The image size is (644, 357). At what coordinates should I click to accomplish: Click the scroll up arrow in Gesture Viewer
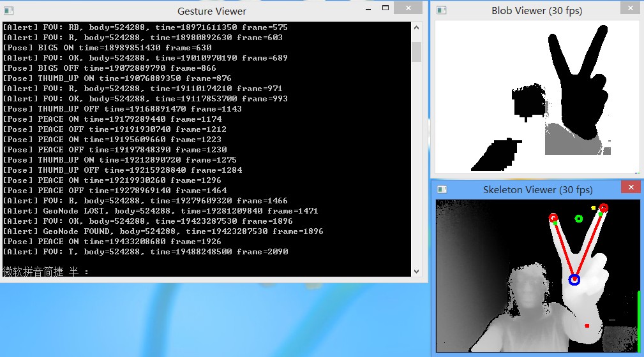tap(417, 27)
